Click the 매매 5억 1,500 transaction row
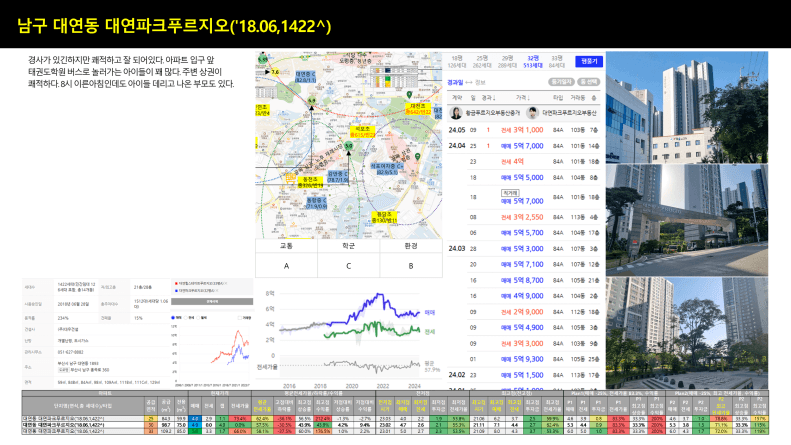Screen dimensions: 791x445 [x=524, y=375]
